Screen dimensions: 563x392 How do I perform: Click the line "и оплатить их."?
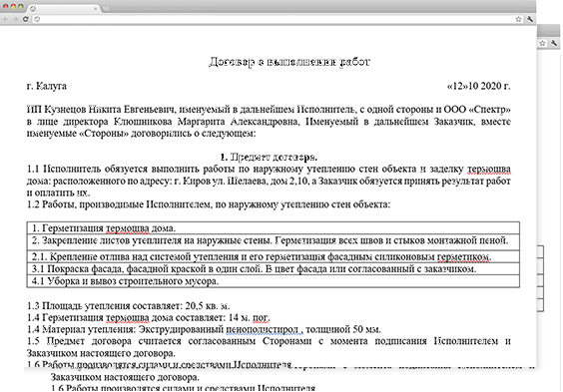click(x=58, y=193)
